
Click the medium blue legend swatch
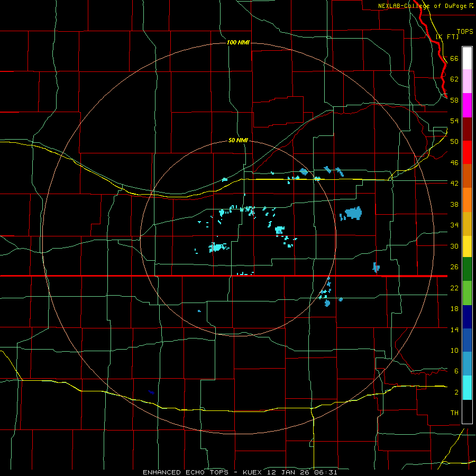pos(467,340)
